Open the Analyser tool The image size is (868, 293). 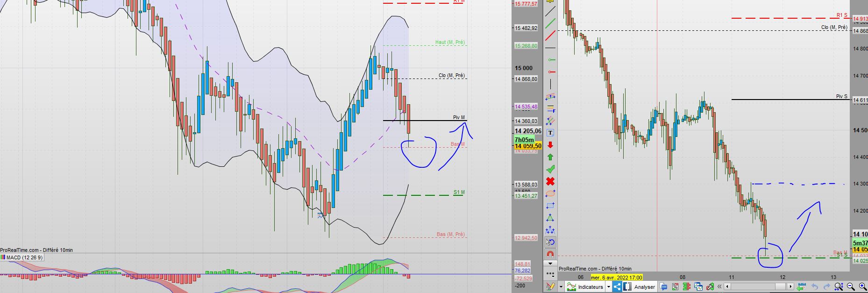(x=640, y=286)
